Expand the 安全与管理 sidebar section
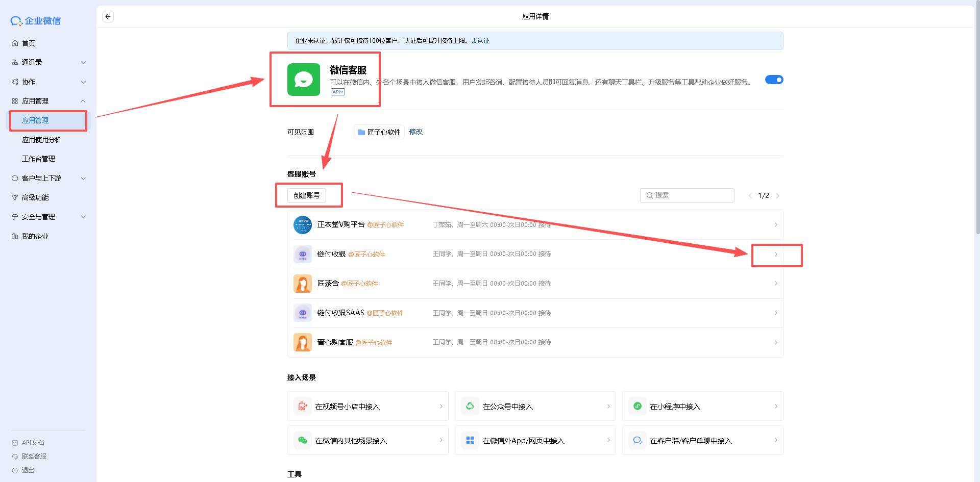 [83, 217]
